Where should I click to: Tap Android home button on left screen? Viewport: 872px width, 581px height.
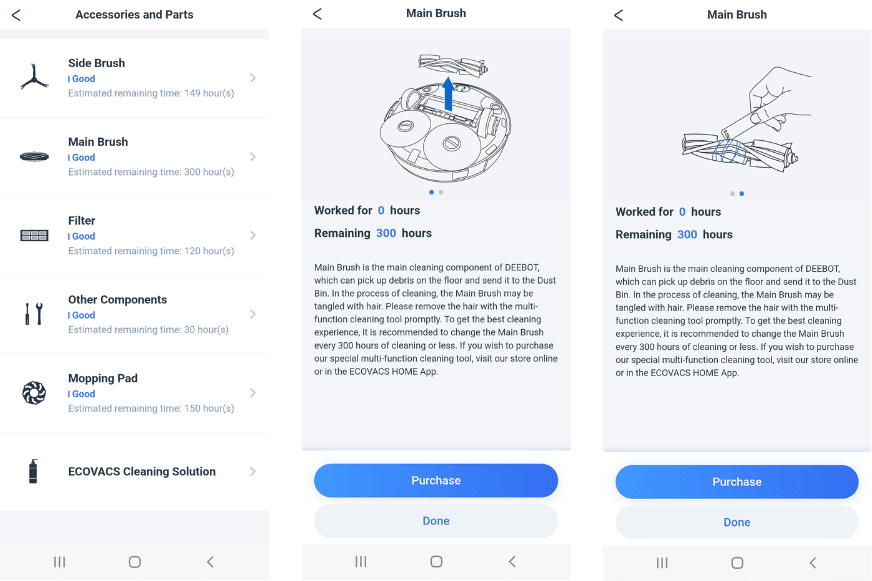tap(135, 562)
